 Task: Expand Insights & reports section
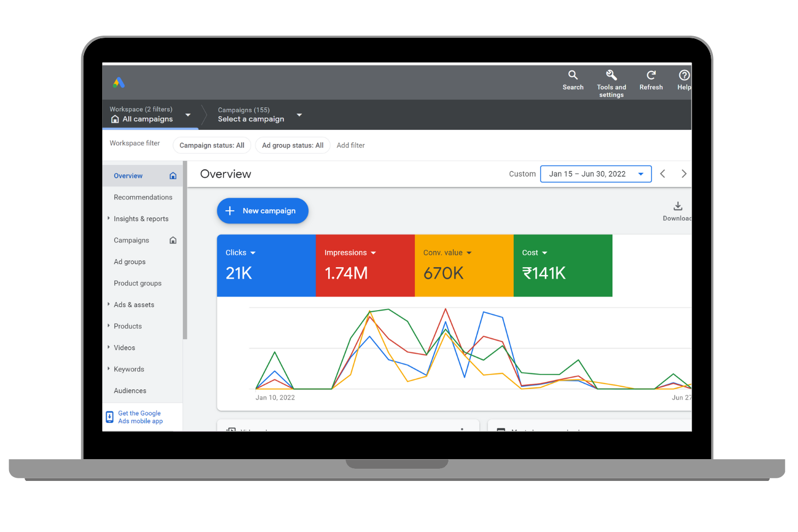click(x=109, y=219)
